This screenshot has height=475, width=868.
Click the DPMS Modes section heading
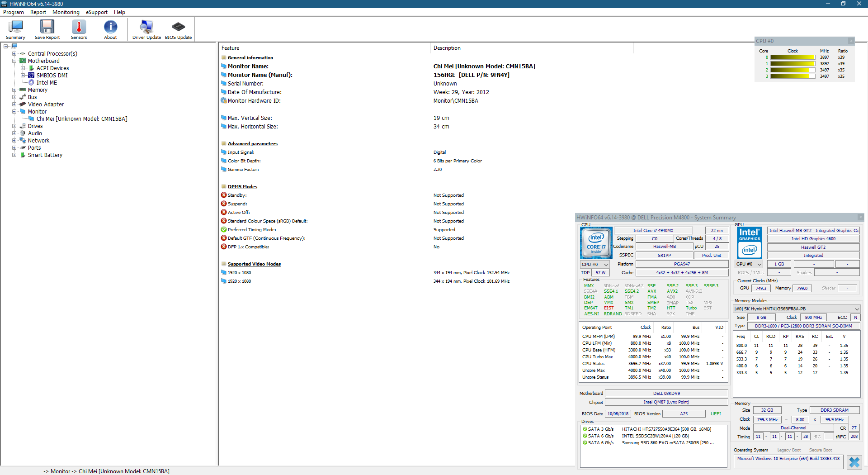point(242,186)
